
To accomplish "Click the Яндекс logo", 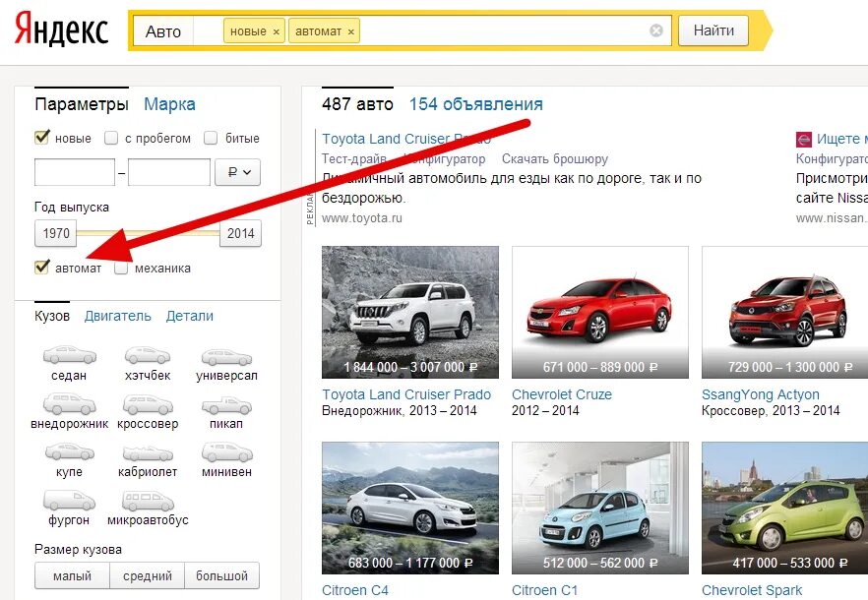I will pyautogui.click(x=61, y=29).
